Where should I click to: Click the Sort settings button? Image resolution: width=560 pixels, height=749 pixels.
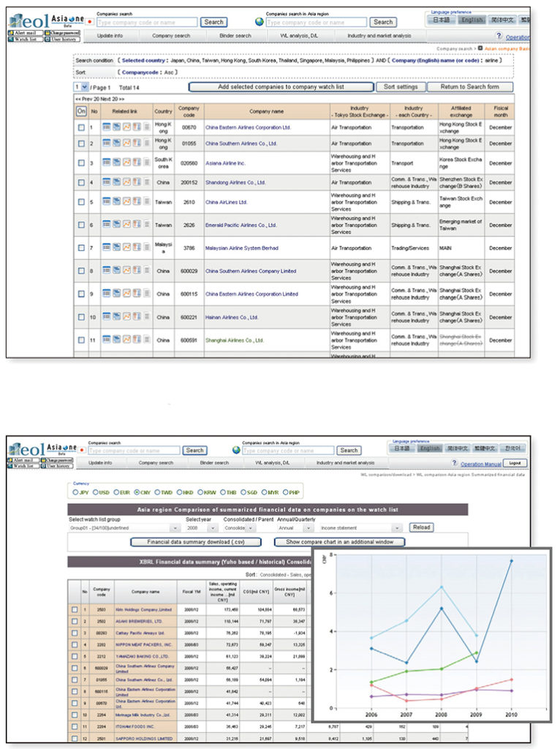401,87
